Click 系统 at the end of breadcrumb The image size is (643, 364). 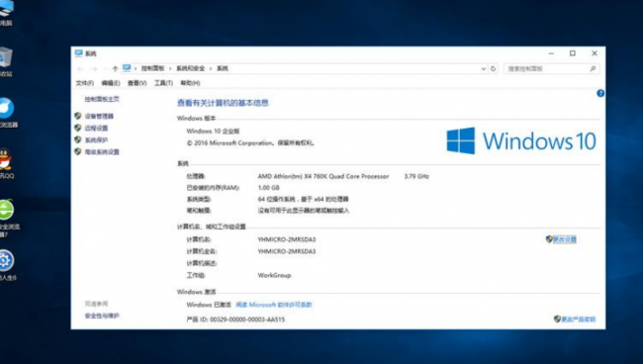[223, 68]
